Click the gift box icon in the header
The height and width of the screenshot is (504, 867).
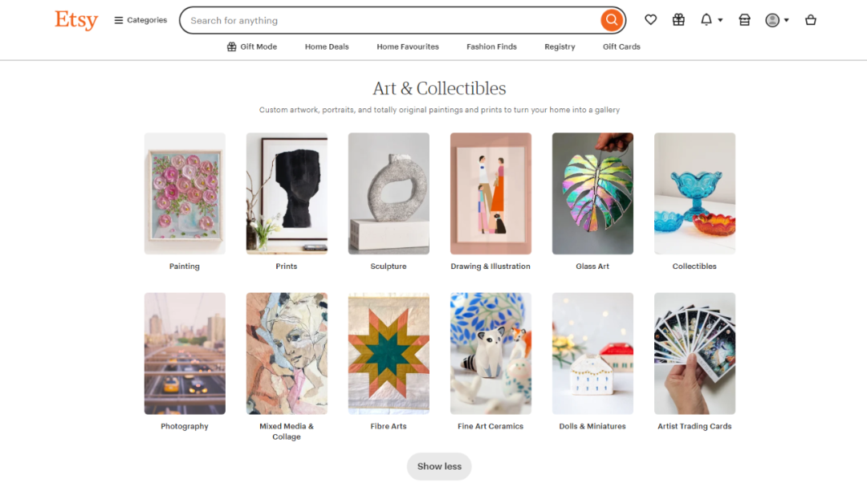[x=678, y=19]
